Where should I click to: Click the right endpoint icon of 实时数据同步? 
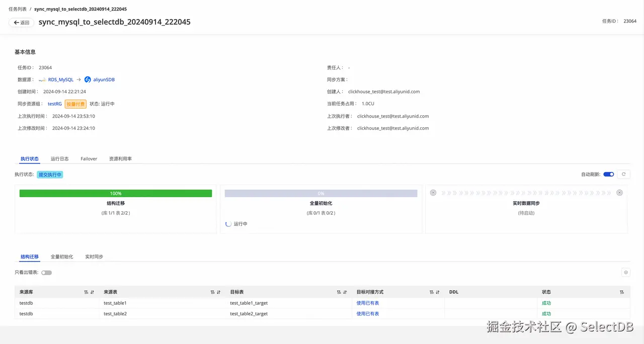click(x=619, y=193)
